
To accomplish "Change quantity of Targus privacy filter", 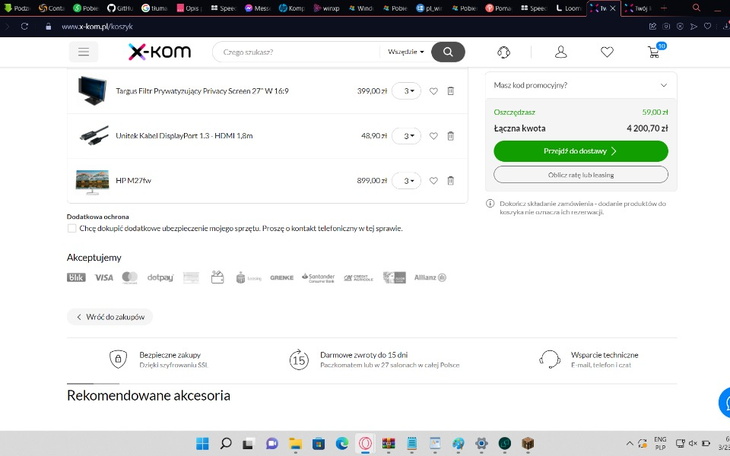I will coord(406,91).
